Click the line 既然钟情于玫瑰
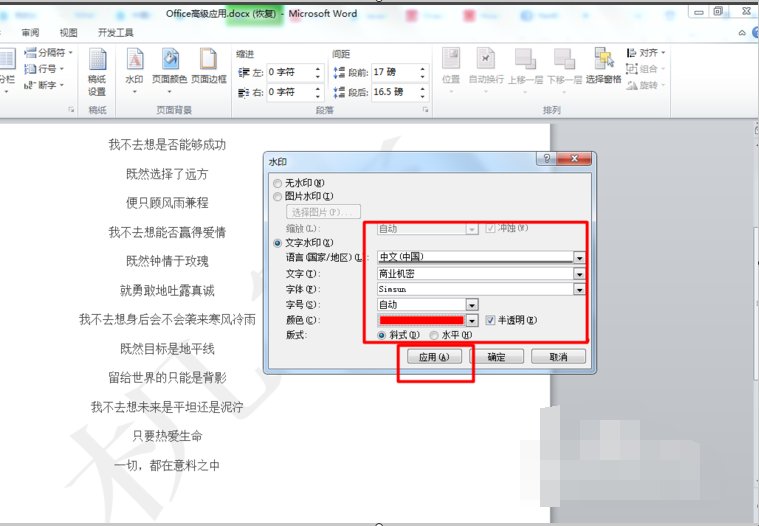Viewport: 759px width, 526px height. point(167,261)
